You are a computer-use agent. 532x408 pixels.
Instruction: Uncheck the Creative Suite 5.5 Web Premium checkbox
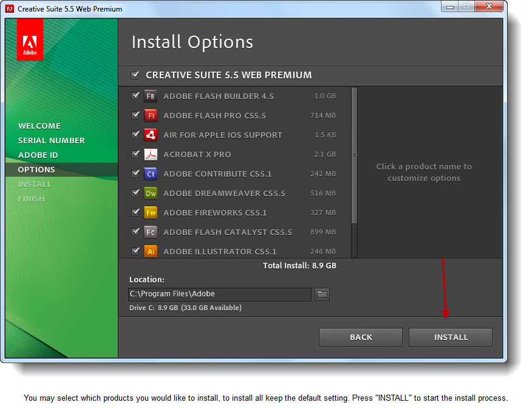coord(135,75)
